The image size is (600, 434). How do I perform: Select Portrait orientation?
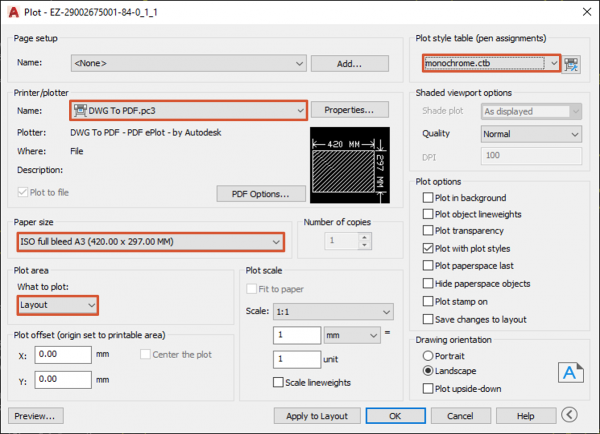coord(427,356)
